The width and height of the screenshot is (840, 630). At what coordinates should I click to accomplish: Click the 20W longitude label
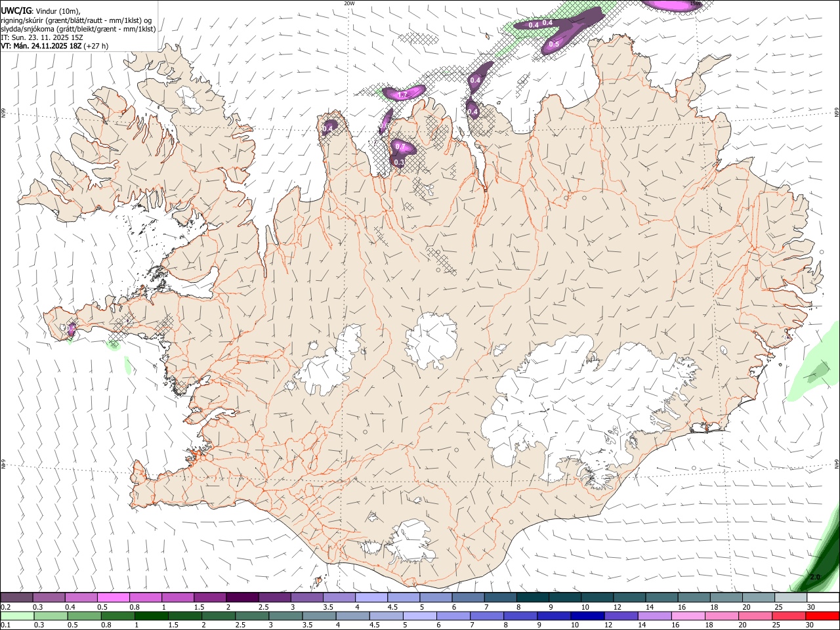coord(349,3)
